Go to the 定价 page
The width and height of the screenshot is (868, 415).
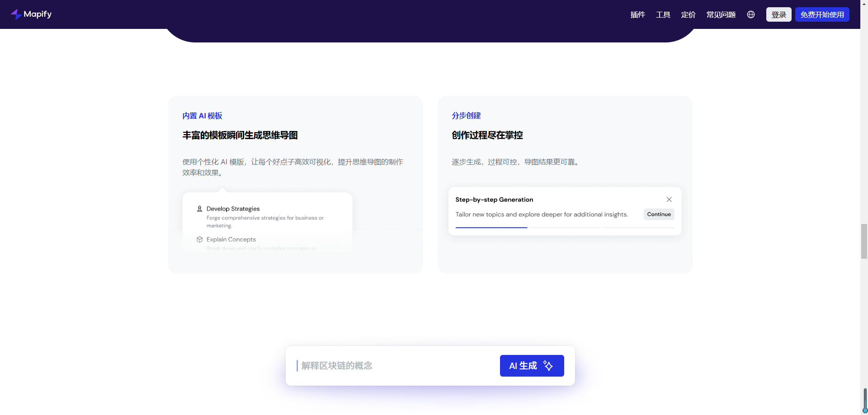point(688,14)
